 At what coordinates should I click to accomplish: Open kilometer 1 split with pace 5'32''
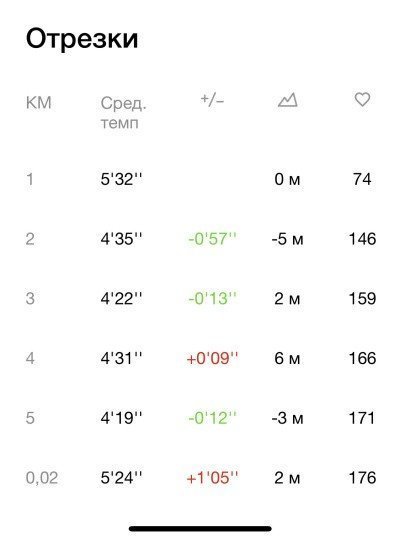[x=200, y=179]
